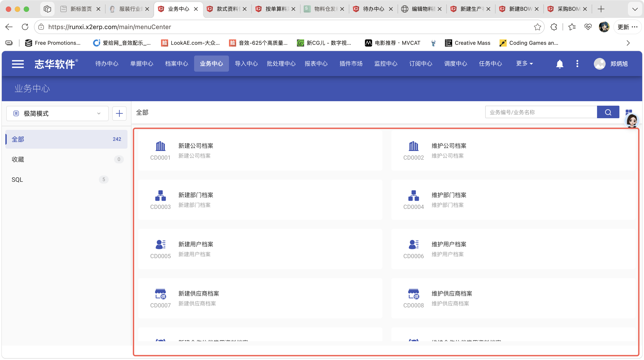Go back with the browser back arrow
This screenshot has height=360, width=644.
coord(9,27)
